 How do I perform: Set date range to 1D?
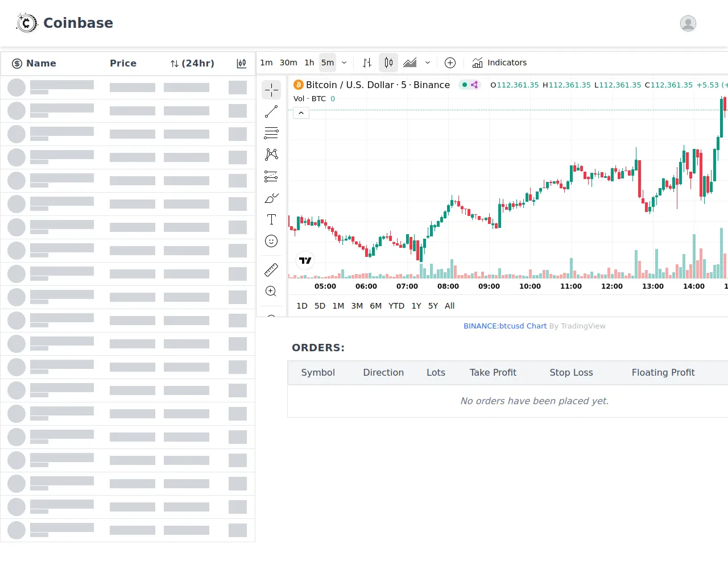tap(302, 306)
